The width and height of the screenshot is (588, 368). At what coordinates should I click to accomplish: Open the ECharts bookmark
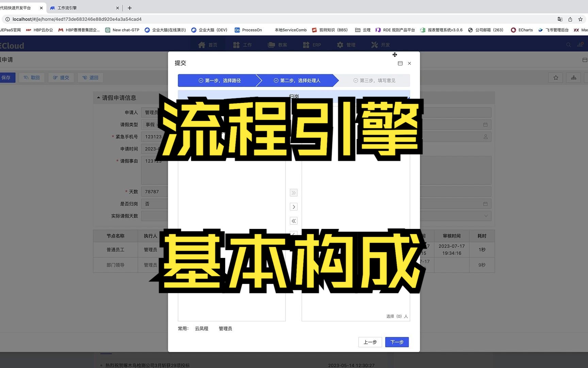pyautogui.click(x=522, y=30)
